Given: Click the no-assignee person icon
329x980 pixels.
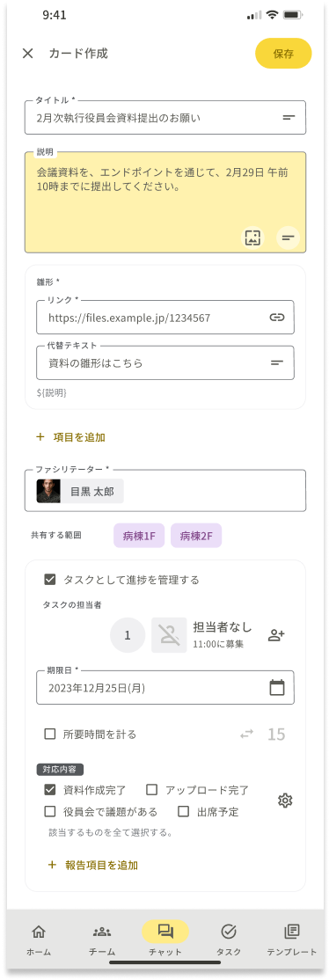Looking at the screenshot, I should coord(169,635).
